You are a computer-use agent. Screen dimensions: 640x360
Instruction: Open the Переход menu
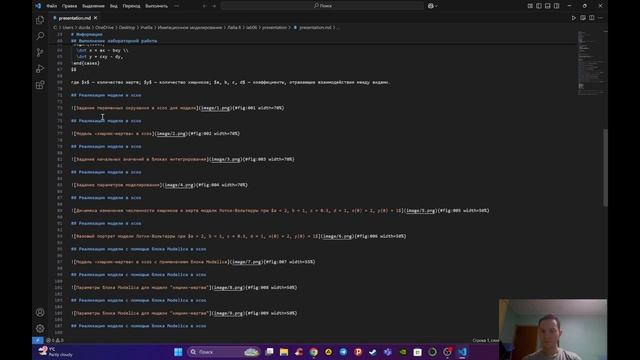(131, 6)
